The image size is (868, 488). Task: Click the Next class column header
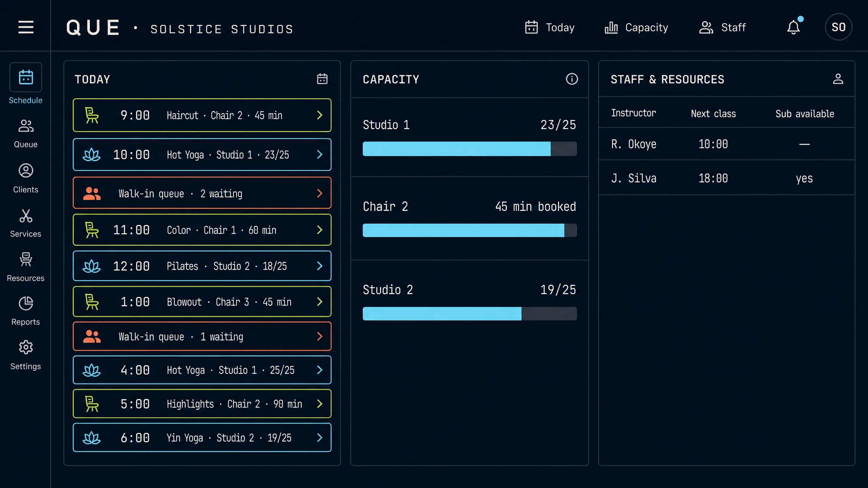point(713,114)
